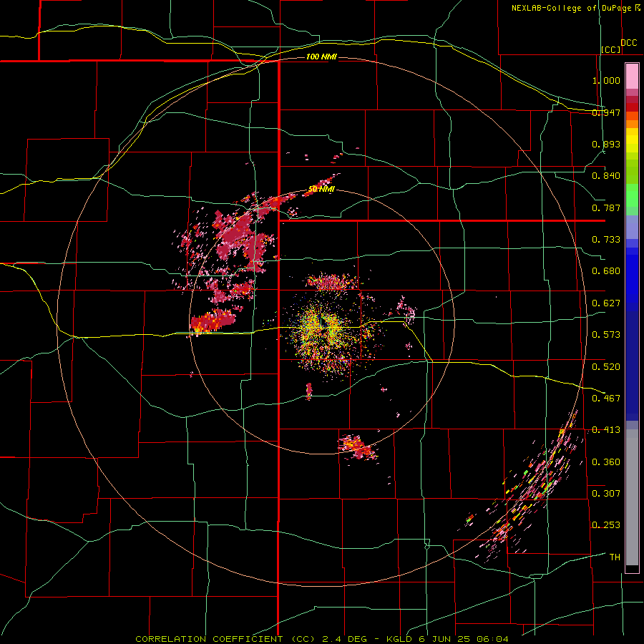The image size is (644, 644).
Task: Click the 0.573 color scale value
Action: [606, 334]
